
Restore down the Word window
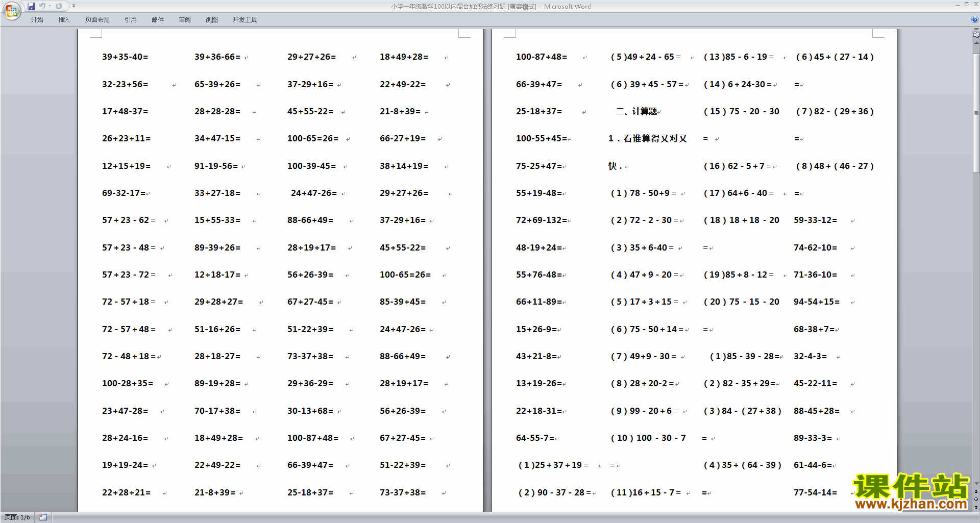click(x=967, y=4)
